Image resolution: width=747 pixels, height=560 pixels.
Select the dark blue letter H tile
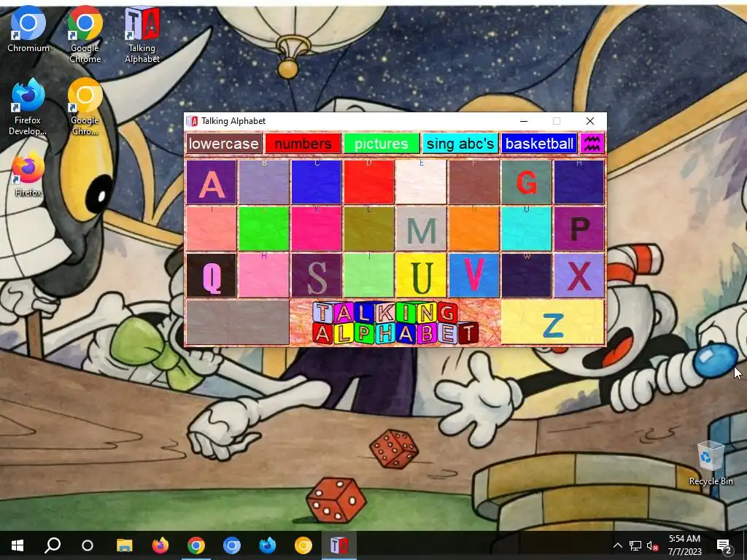pos(578,182)
